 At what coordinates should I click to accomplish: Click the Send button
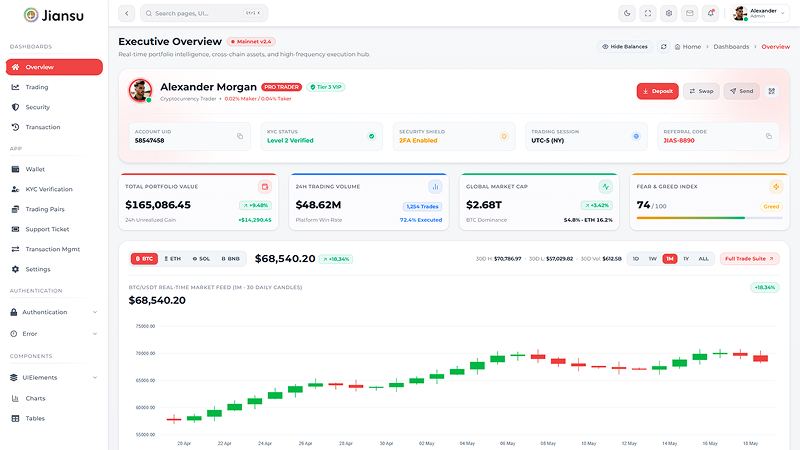[x=741, y=91]
